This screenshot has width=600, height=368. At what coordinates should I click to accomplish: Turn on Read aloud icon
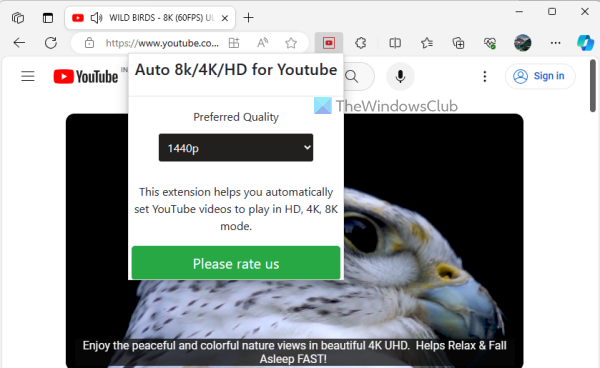point(262,43)
